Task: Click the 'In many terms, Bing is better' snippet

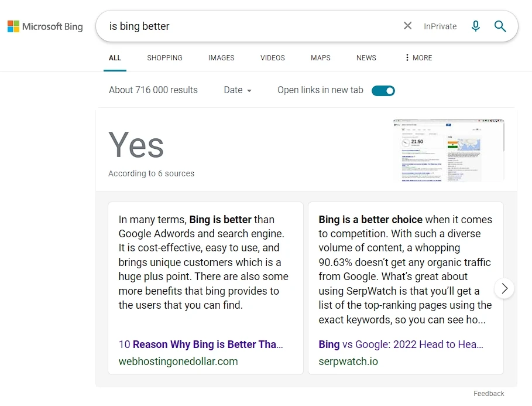Action: pyautogui.click(x=203, y=262)
